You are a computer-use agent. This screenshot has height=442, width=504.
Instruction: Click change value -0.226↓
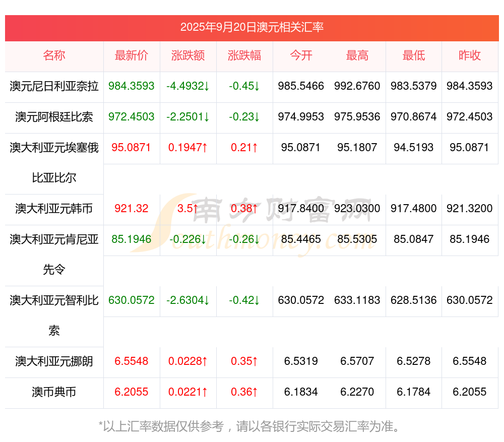[188, 239]
